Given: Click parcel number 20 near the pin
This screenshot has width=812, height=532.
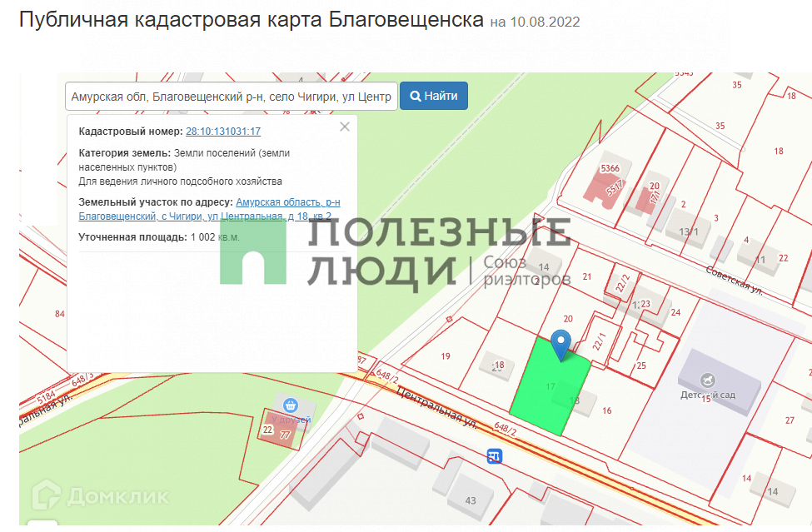Looking at the screenshot, I should click(x=568, y=319).
